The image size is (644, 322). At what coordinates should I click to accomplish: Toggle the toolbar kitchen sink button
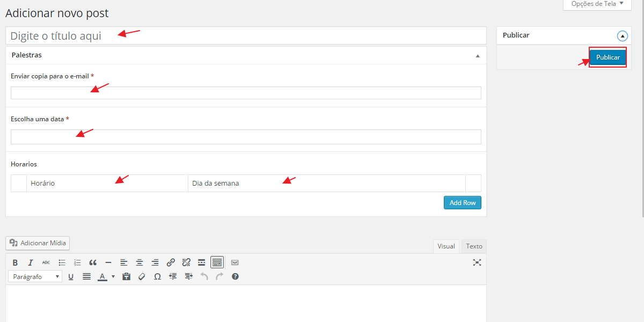pyautogui.click(x=217, y=262)
